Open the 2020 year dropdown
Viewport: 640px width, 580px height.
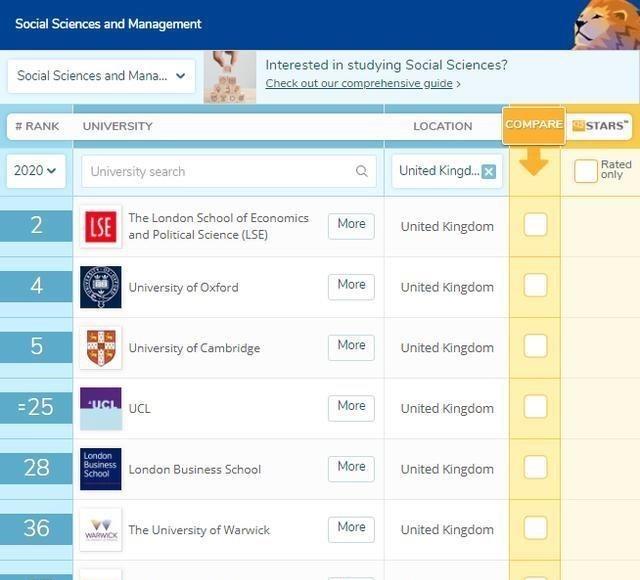(37, 171)
